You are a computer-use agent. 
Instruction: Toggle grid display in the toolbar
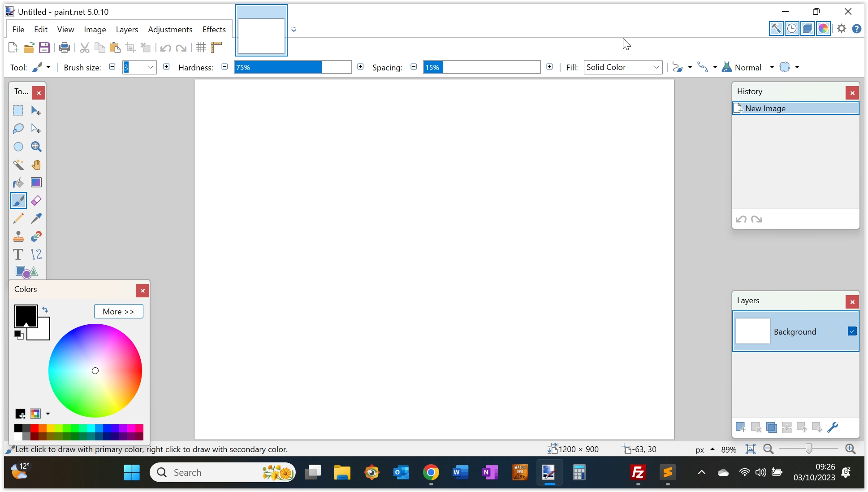(x=200, y=47)
